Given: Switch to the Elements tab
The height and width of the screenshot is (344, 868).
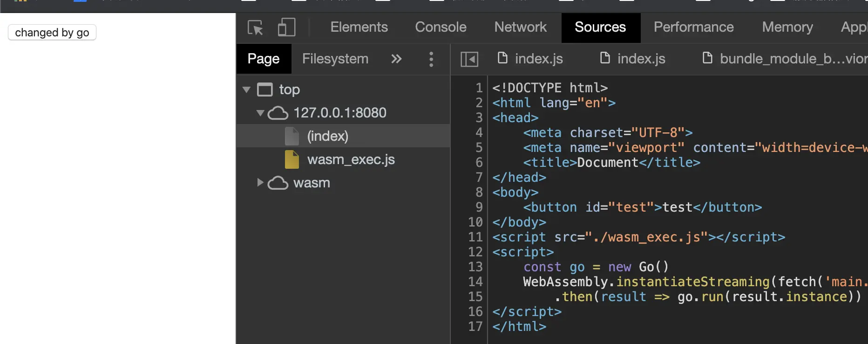Looking at the screenshot, I should pos(359,28).
